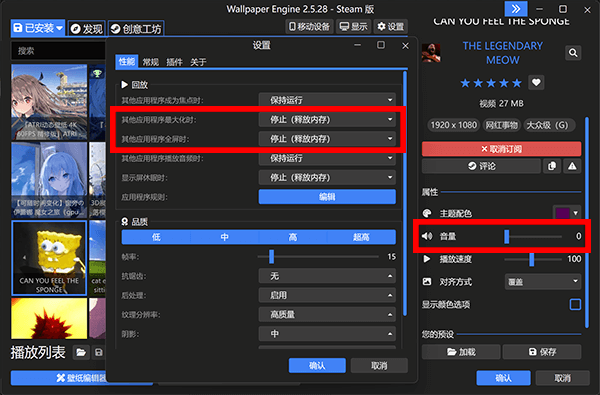Click the settings dialog vertical scrollbar

point(404,193)
